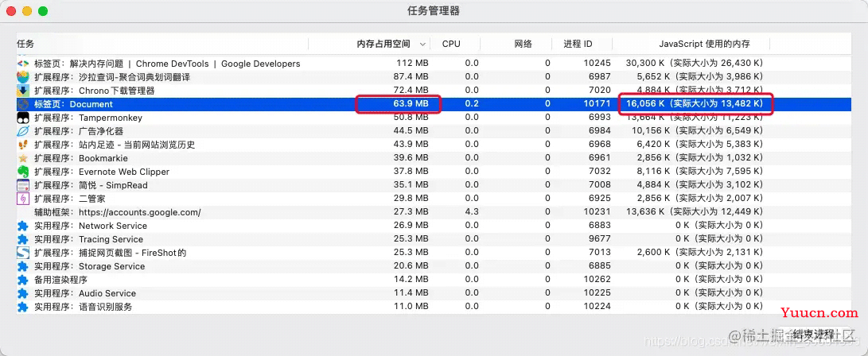Toggle the 内存占用空间 sort arrow
The image size is (868, 356).
tap(423, 44)
